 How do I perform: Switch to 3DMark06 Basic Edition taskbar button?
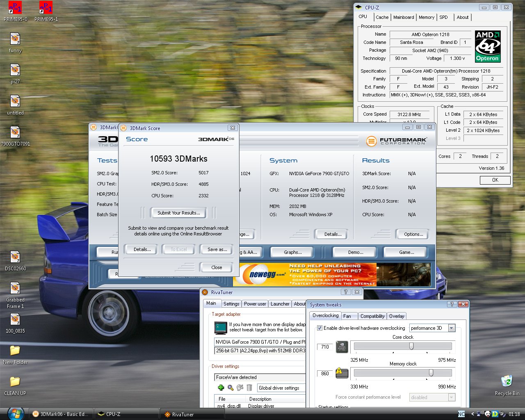[61, 414]
